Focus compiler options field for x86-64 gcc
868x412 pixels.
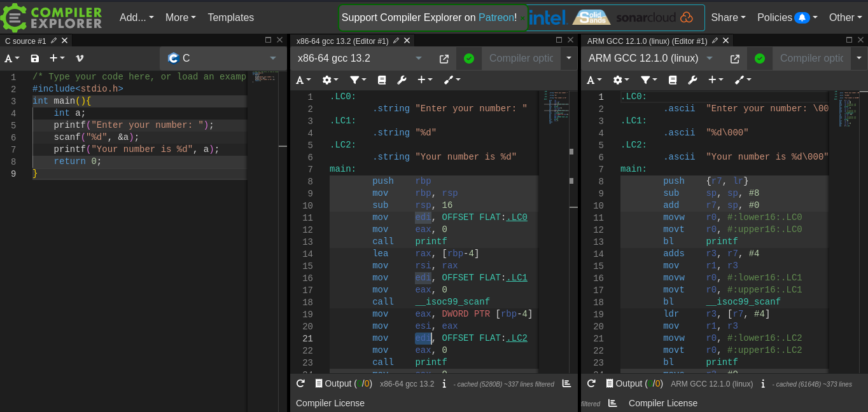pyautogui.click(x=521, y=58)
